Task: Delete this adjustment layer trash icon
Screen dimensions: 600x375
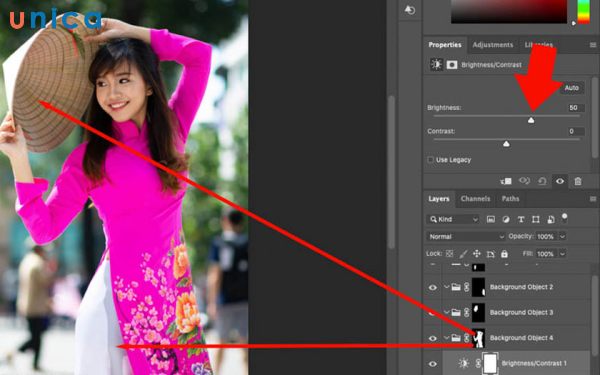Action: (x=578, y=181)
